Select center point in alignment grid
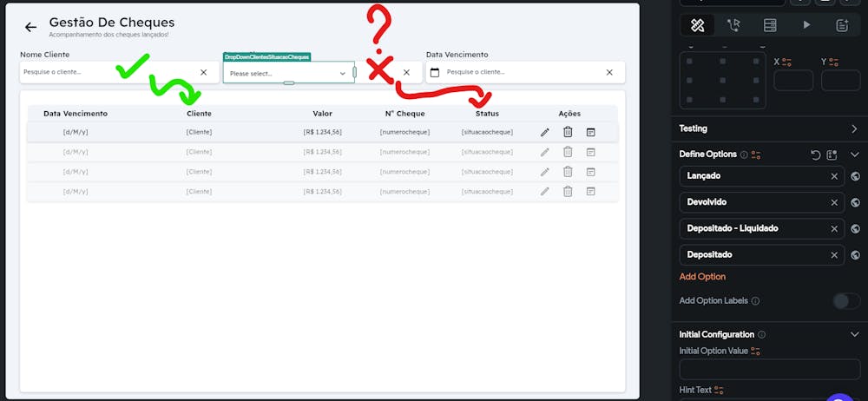This screenshot has width=868, height=401. [723, 81]
